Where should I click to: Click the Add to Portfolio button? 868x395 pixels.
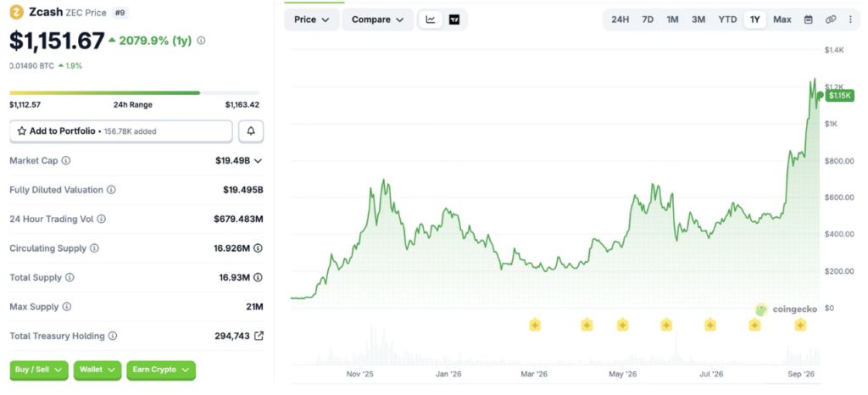coord(121,131)
